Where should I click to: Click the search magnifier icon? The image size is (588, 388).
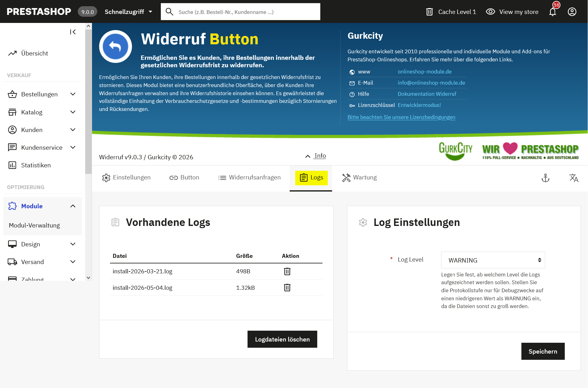pyautogui.click(x=169, y=12)
